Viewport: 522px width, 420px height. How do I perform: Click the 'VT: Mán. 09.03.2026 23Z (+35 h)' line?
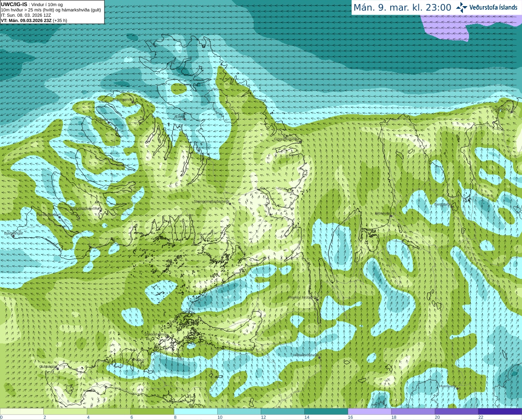click(x=34, y=20)
